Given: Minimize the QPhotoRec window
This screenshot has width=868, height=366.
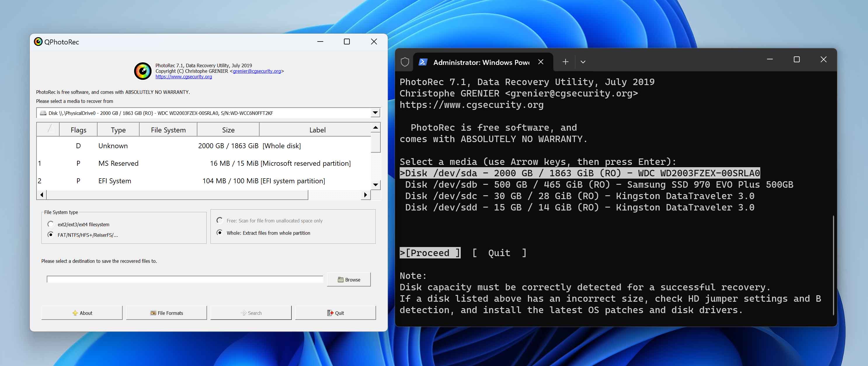Looking at the screenshot, I should (320, 42).
